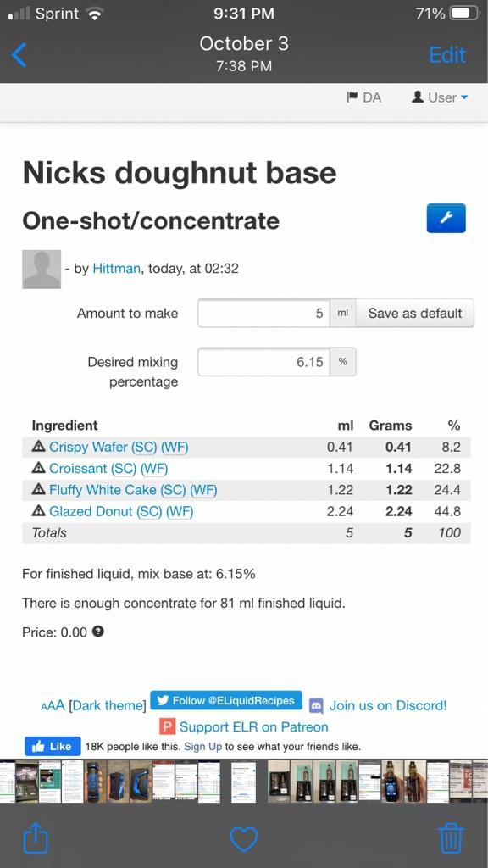Tap the heart favorite icon
This screenshot has height=868, width=488.
click(244, 839)
